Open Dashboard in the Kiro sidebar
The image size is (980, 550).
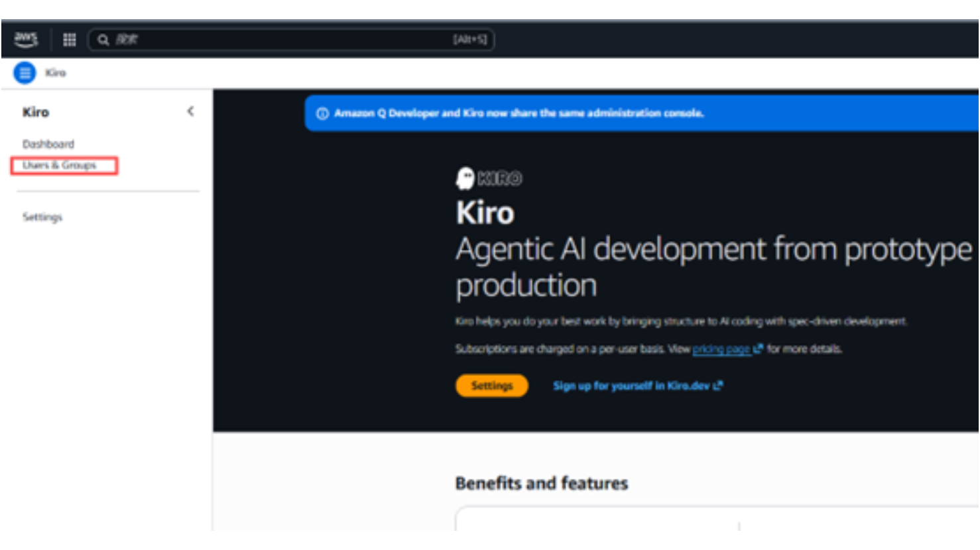click(48, 144)
